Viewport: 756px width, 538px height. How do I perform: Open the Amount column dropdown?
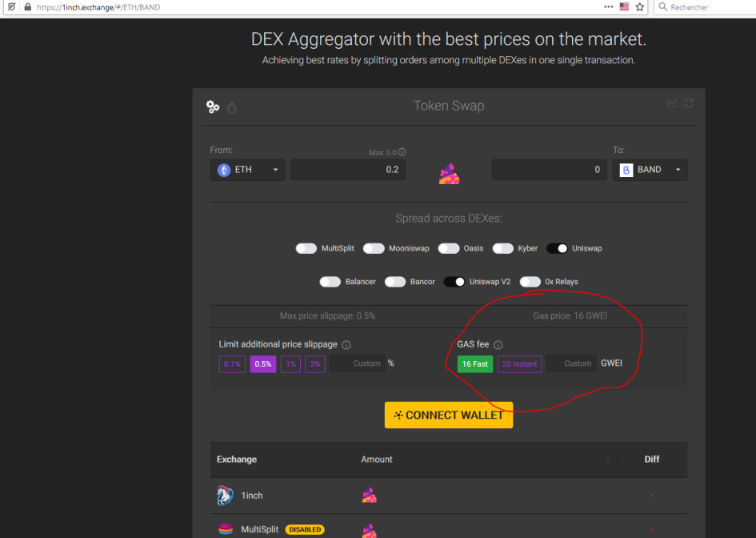(485, 460)
